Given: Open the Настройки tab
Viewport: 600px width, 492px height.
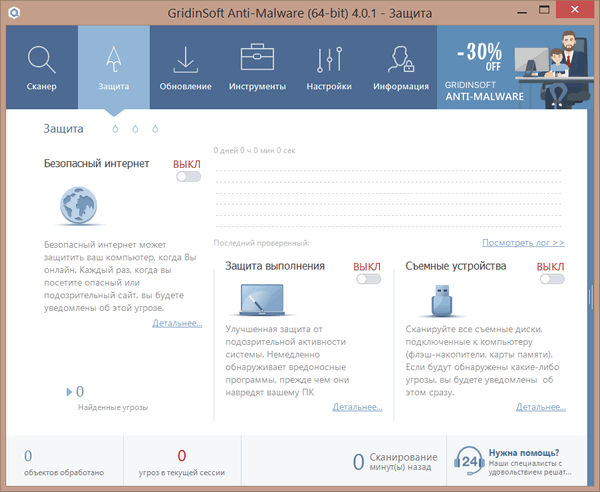Looking at the screenshot, I should click(x=329, y=67).
